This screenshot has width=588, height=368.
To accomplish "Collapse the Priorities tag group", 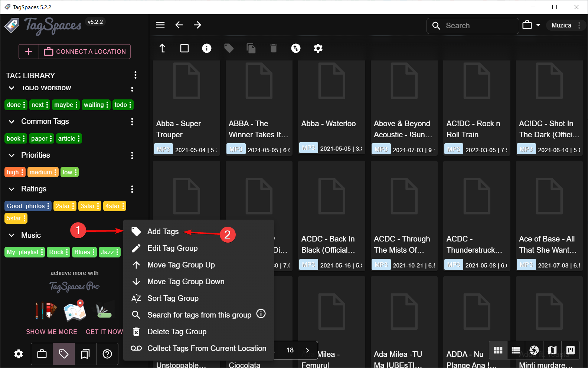I will pyautogui.click(x=12, y=155).
